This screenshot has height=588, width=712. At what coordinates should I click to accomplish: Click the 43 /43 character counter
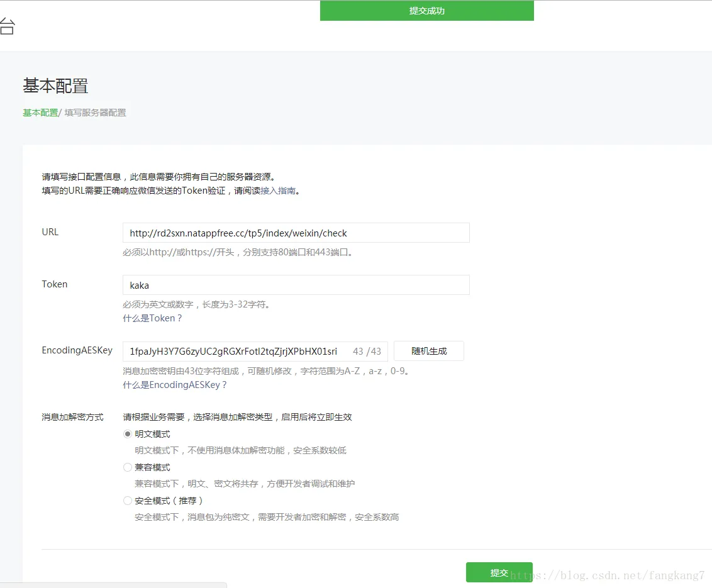click(367, 352)
